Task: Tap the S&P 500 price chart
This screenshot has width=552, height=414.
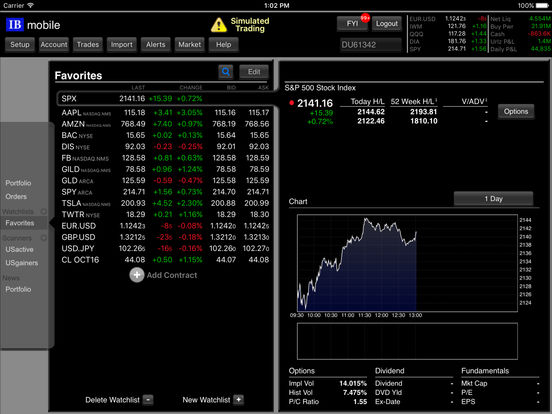Action: click(x=407, y=263)
